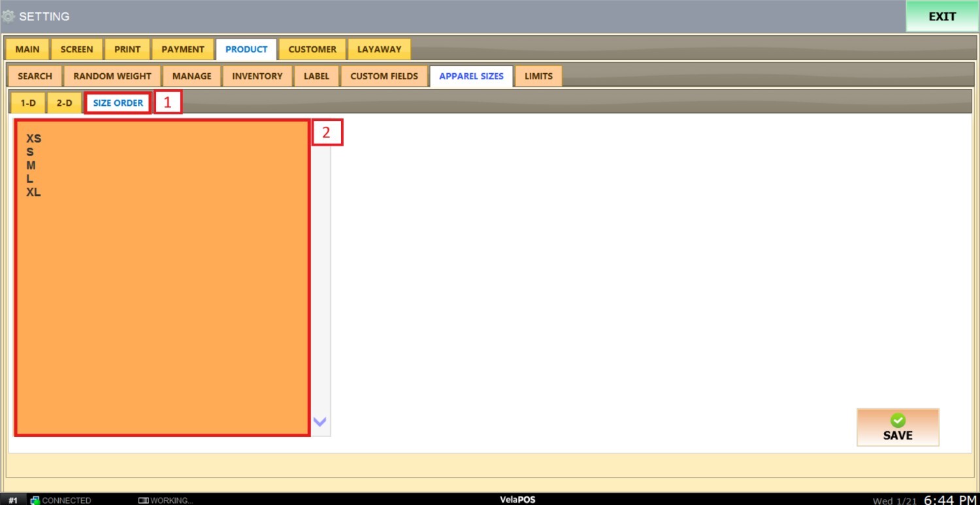
Task: Exit the settings screen
Action: [941, 16]
